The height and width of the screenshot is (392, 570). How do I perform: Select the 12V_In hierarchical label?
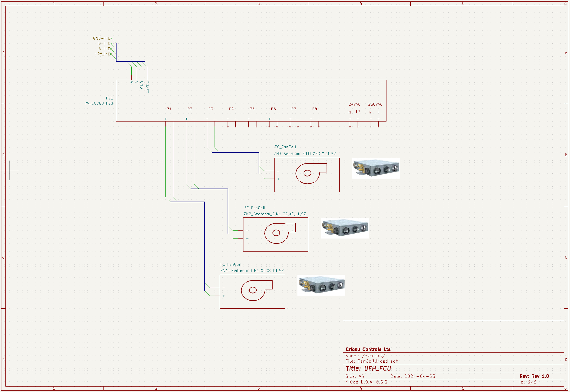click(x=103, y=54)
